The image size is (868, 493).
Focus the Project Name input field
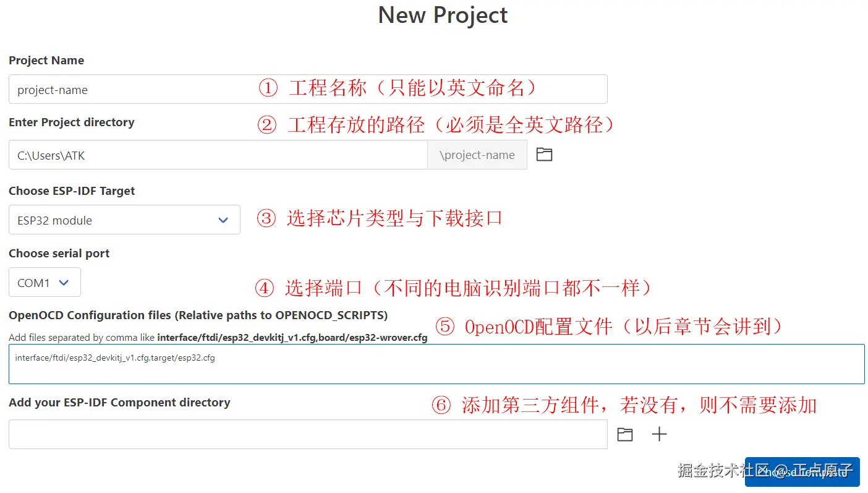[308, 89]
